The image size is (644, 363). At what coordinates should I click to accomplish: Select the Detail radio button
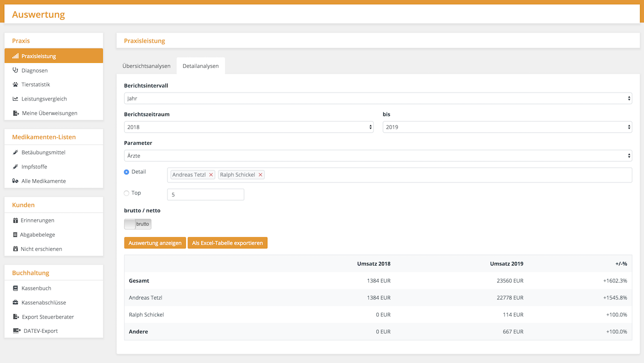coord(126,172)
